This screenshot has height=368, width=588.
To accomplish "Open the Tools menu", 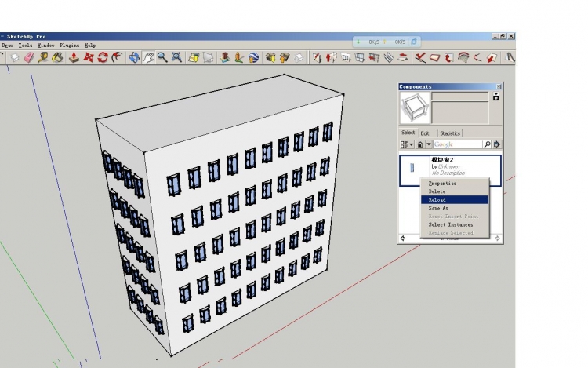I will point(25,46).
